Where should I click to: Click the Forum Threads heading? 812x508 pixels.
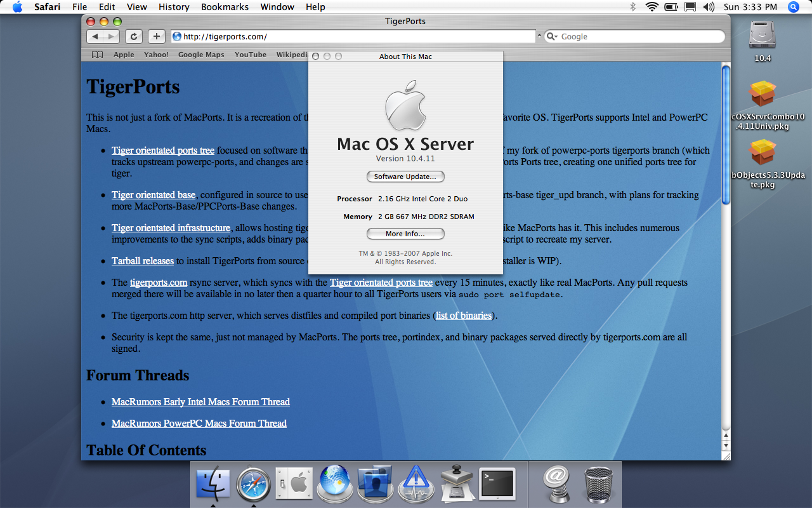138,375
